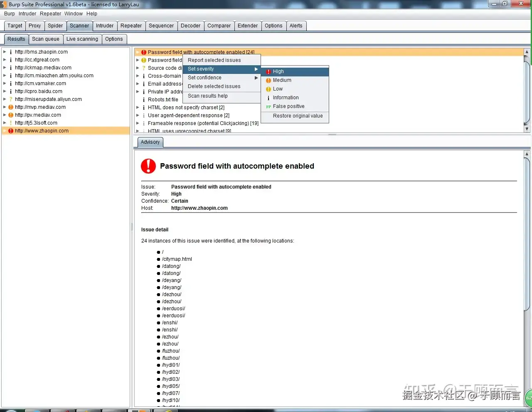Image resolution: width=532 pixels, height=412 pixels.
Task: Click info icon beside http://ckmap.mediav.com
Action: click(11, 68)
